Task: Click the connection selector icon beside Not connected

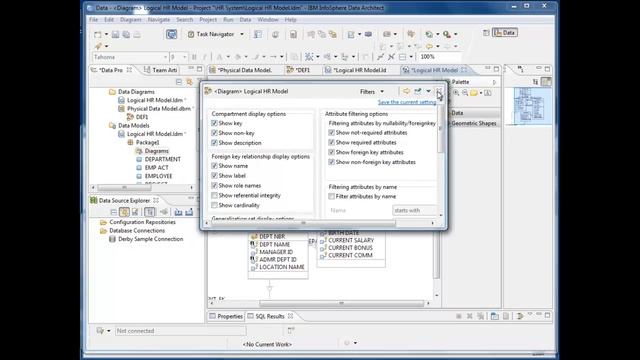Action: (x=100, y=331)
